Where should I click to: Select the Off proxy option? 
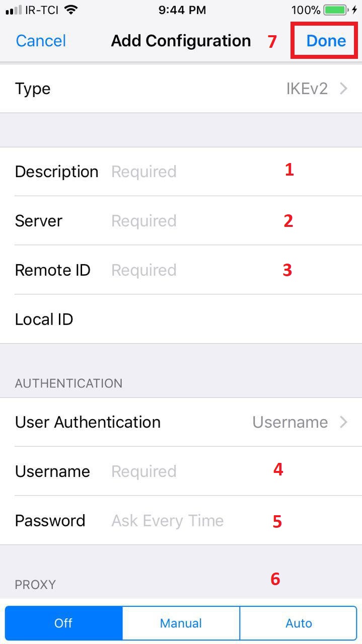click(x=63, y=623)
